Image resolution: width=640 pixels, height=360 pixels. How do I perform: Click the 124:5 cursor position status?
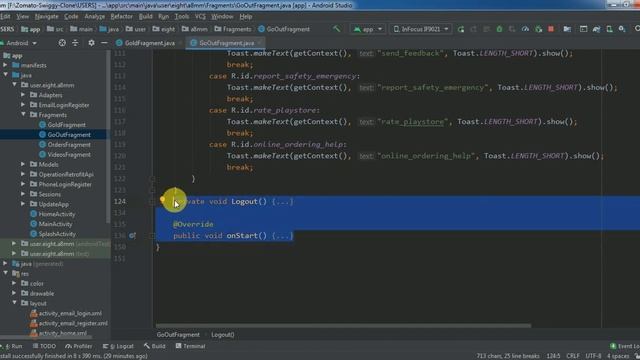(553, 356)
